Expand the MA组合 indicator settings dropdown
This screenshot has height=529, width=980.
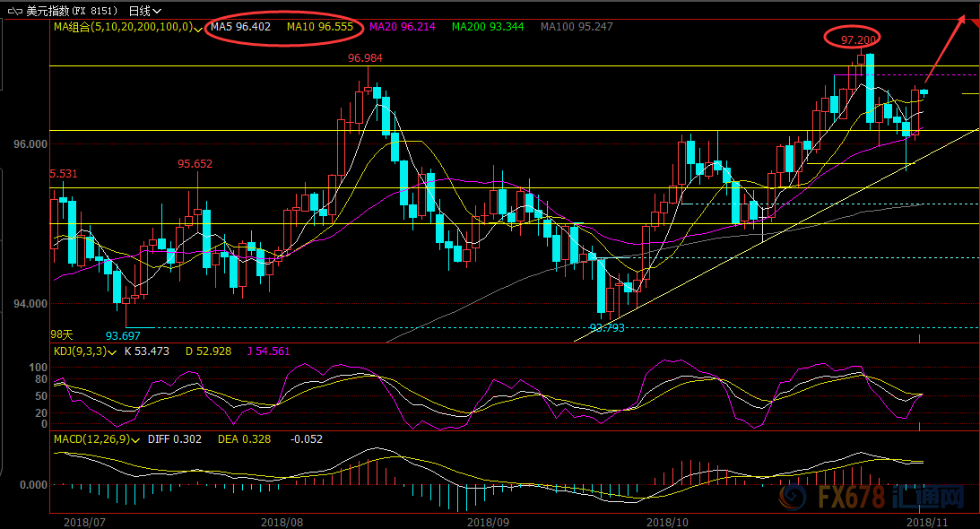pos(198,28)
